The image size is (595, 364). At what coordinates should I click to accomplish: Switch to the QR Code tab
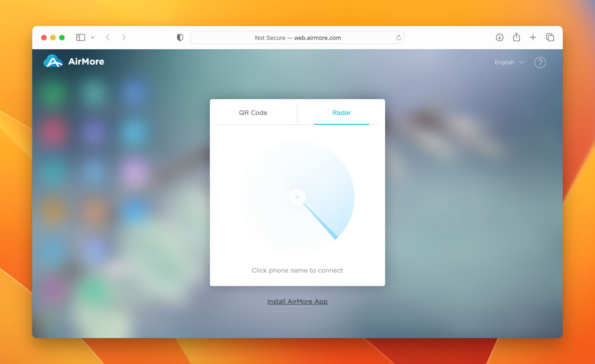[x=253, y=113]
